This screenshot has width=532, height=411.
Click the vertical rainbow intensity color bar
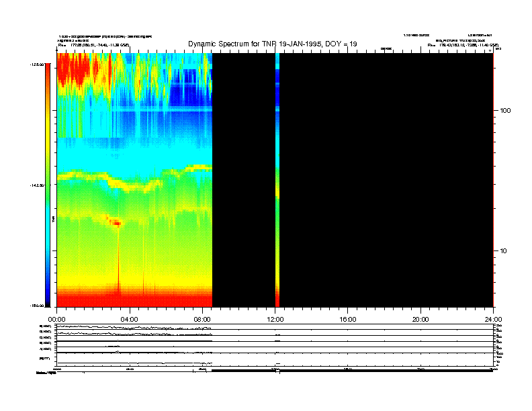click(48, 185)
